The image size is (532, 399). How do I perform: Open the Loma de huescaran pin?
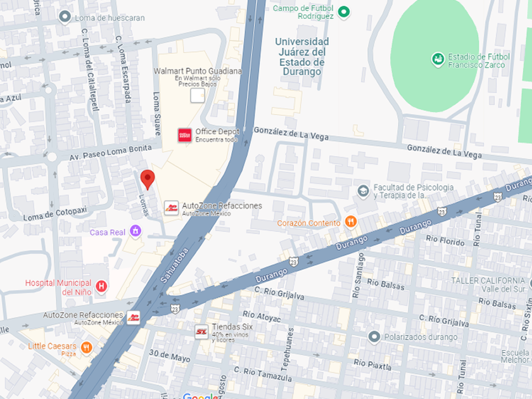(65, 17)
